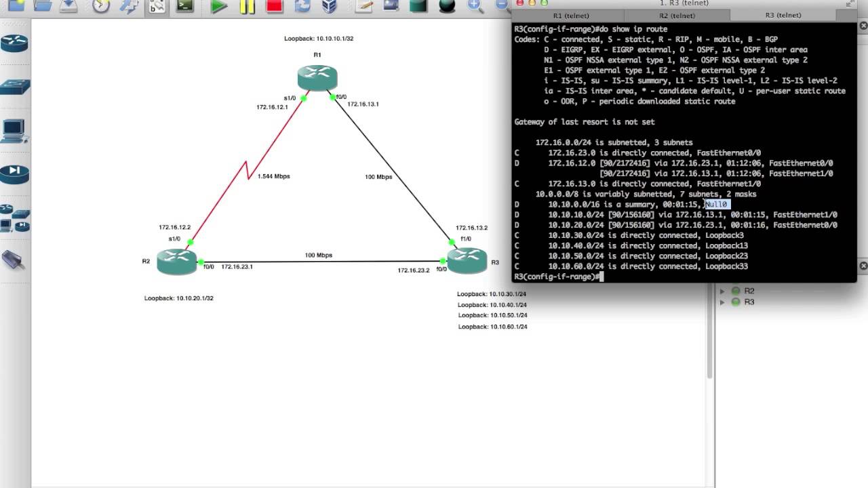
Task: Click the 'Loopback: 10.10.10.1/32' label above R1
Action: pos(319,39)
